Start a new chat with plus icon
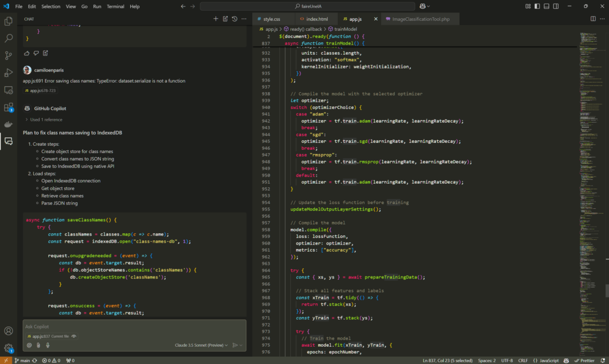 tap(215, 18)
